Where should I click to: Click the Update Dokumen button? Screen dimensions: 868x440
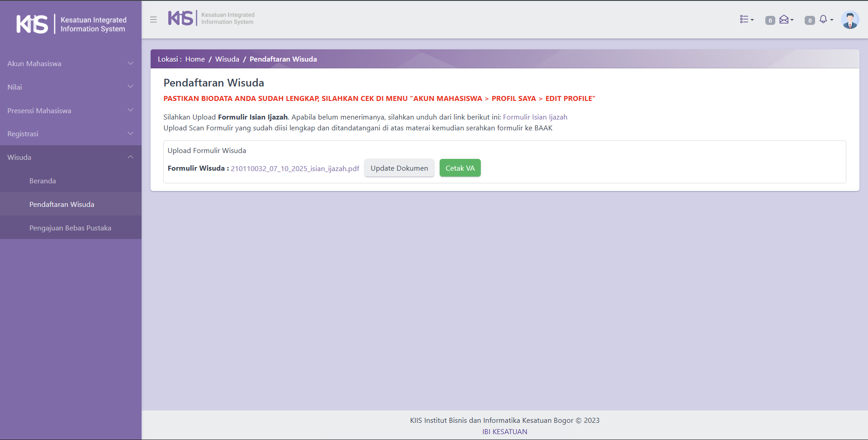click(399, 168)
